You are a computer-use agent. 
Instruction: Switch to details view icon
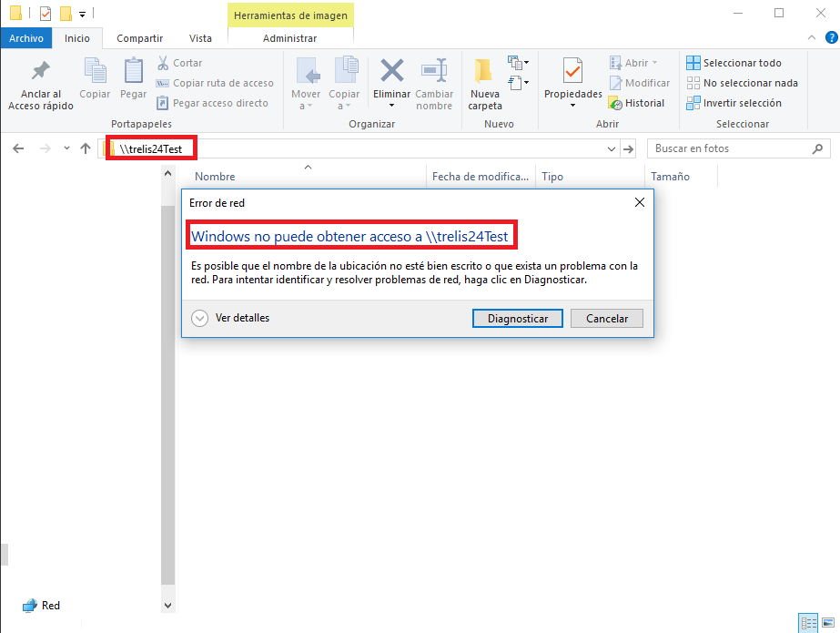tap(808, 623)
